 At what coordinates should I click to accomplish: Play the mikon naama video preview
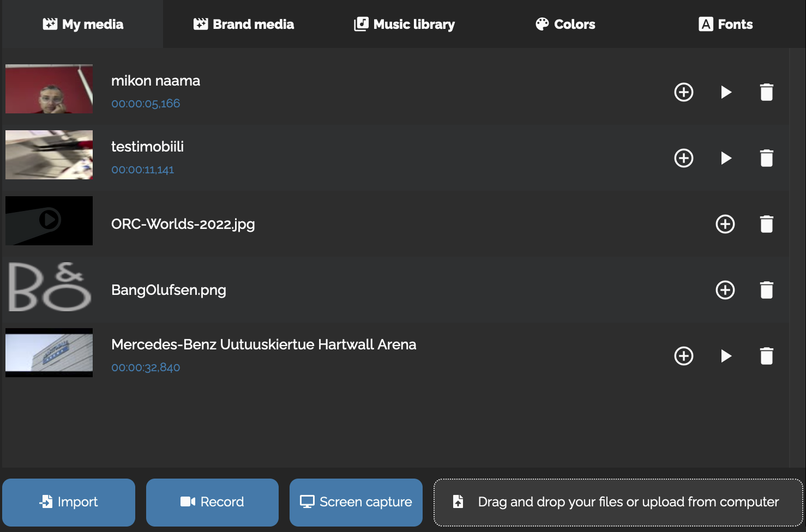726,92
